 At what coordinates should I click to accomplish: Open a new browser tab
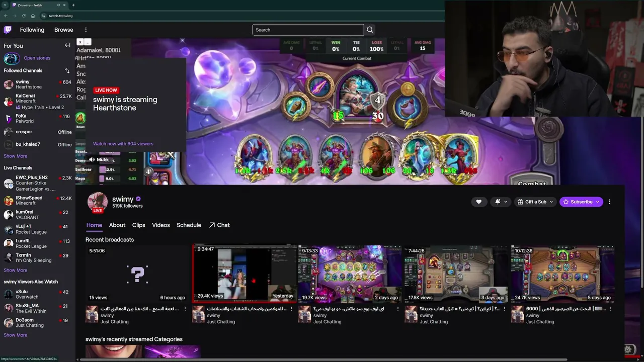(x=73, y=5)
